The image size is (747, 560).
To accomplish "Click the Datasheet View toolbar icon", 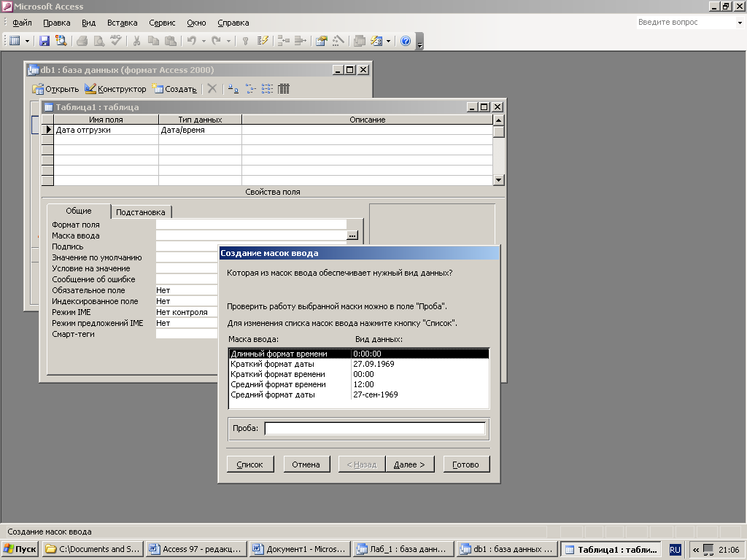I will pyautogui.click(x=15, y=41).
